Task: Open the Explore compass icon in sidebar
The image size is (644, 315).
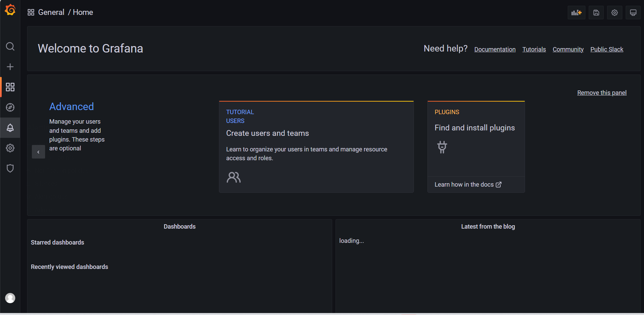Action: (x=10, y=107)
